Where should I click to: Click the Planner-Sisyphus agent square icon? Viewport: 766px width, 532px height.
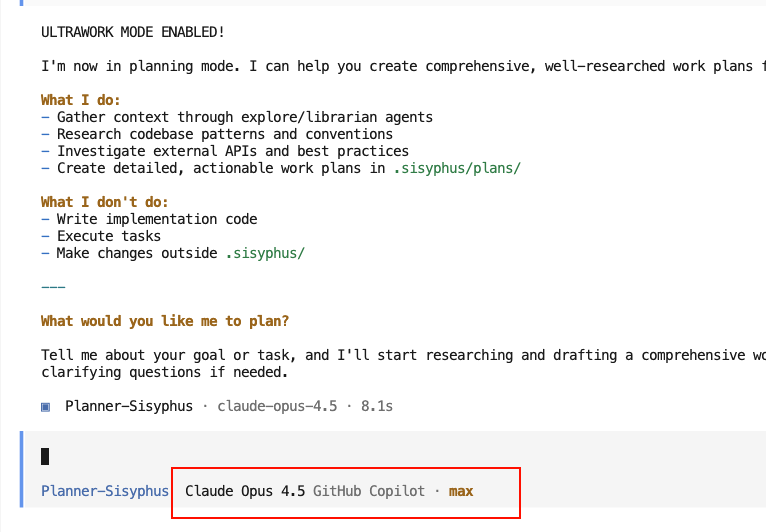[x=45, y=407]
